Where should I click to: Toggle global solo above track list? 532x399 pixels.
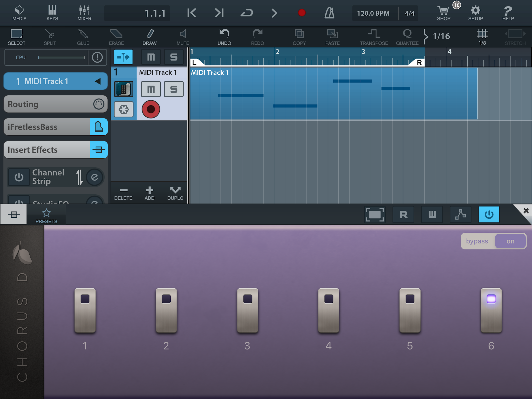174,57
